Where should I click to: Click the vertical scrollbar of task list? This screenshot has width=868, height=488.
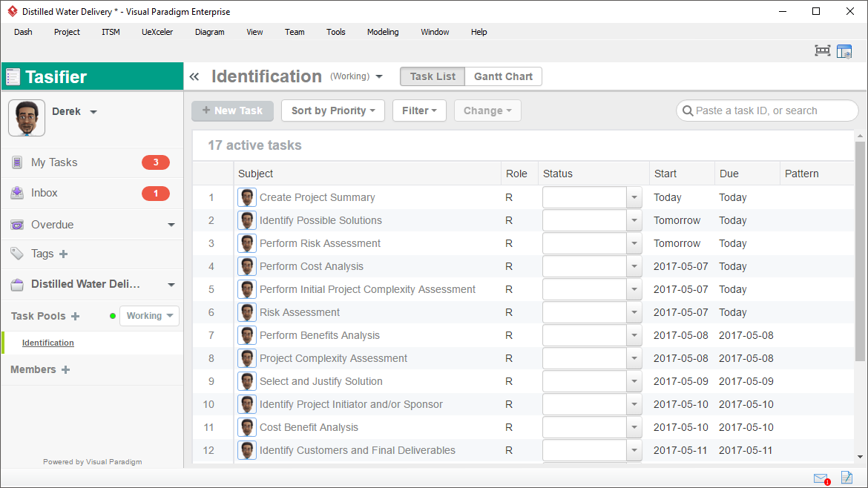click(860, 251)
